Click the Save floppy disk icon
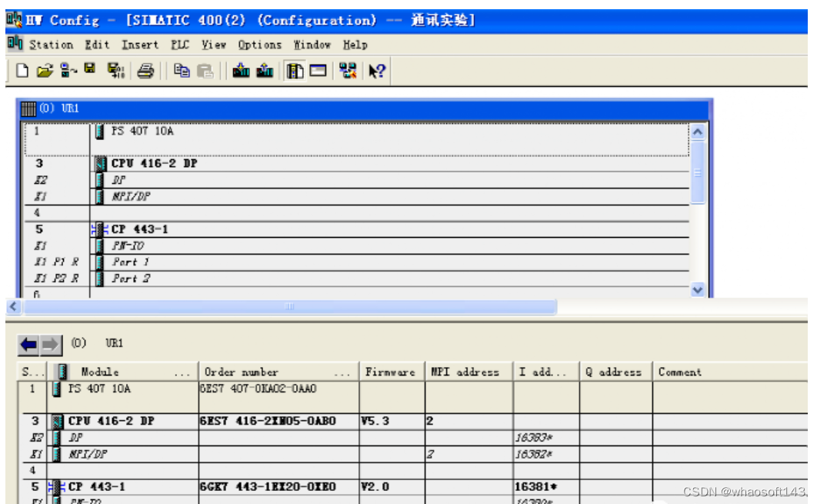The width and height of the screenshot is (817, 504). click(x=89, y=68)
